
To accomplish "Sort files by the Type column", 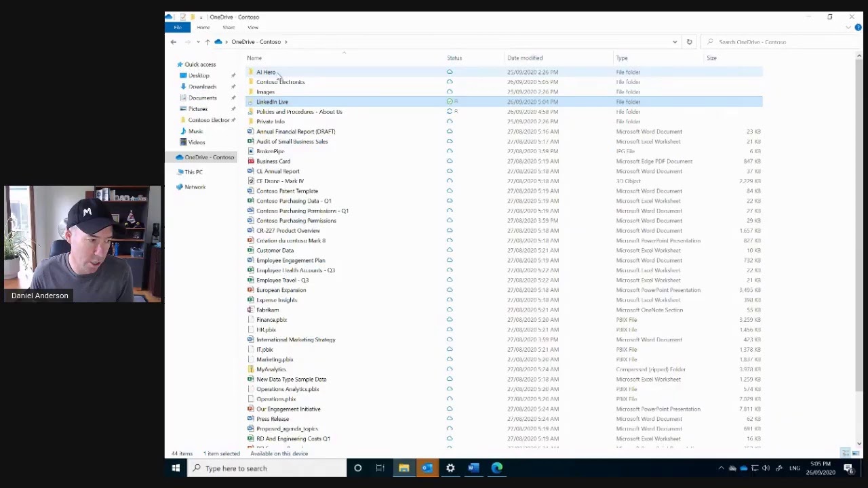I will (622, 58).
